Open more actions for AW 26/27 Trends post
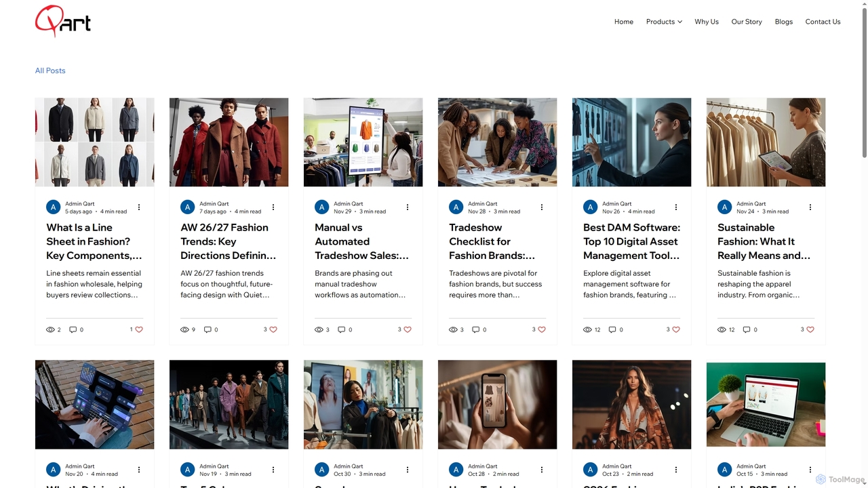This screenshot has height=488, width=868. click(x=273, y=207)
